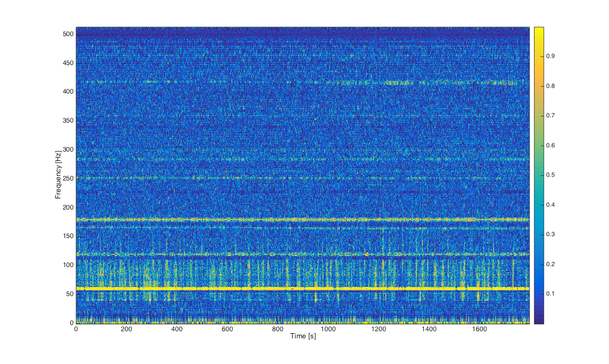This screenshot has height=364, width=609.
Task: Click x-axis tick label 200
Action: (127, 329)
